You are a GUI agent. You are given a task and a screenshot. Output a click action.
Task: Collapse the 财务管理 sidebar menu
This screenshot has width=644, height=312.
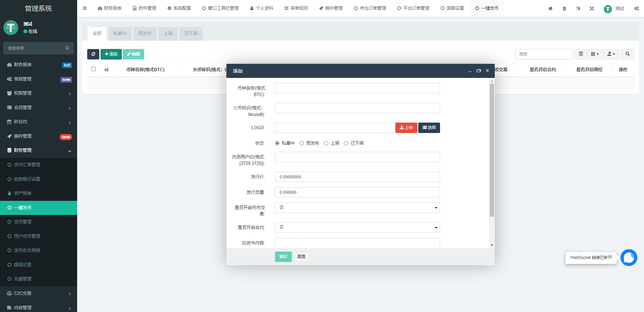[x=39, y=150]
